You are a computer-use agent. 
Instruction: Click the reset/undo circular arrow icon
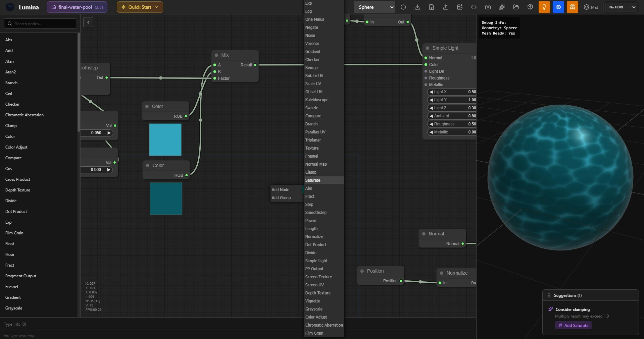403,7
